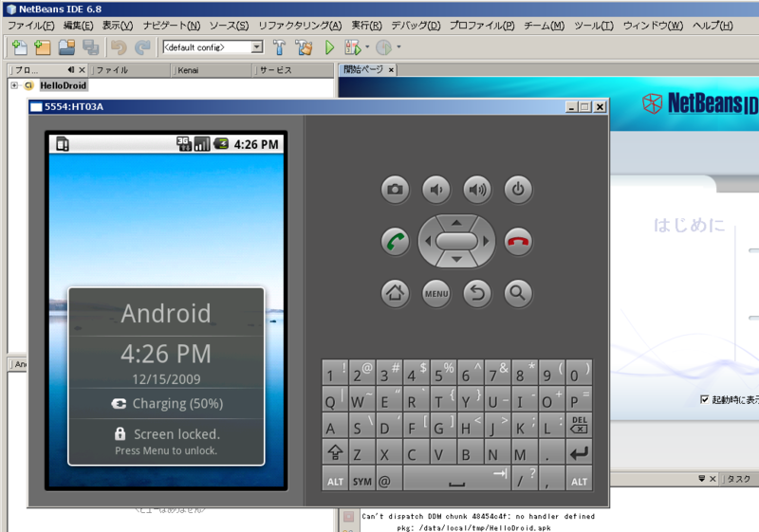Click the D-pad center button

456,241
